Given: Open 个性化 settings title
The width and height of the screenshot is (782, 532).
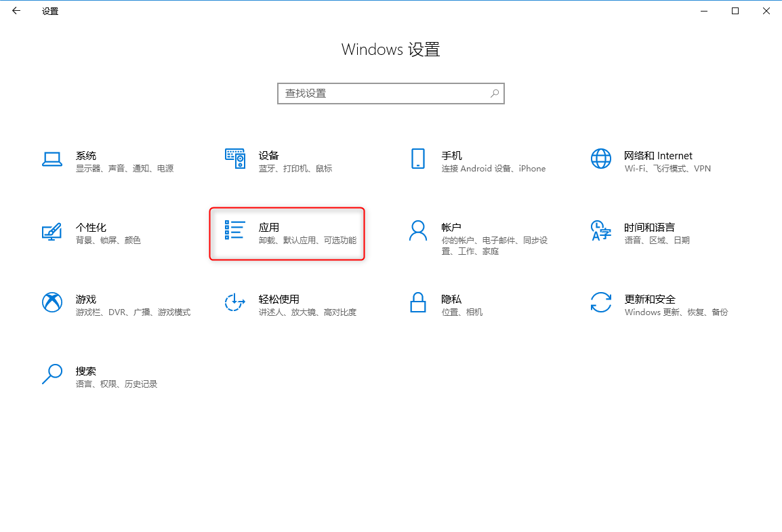Looking at the screenshot, I should (x=91, y=227).
